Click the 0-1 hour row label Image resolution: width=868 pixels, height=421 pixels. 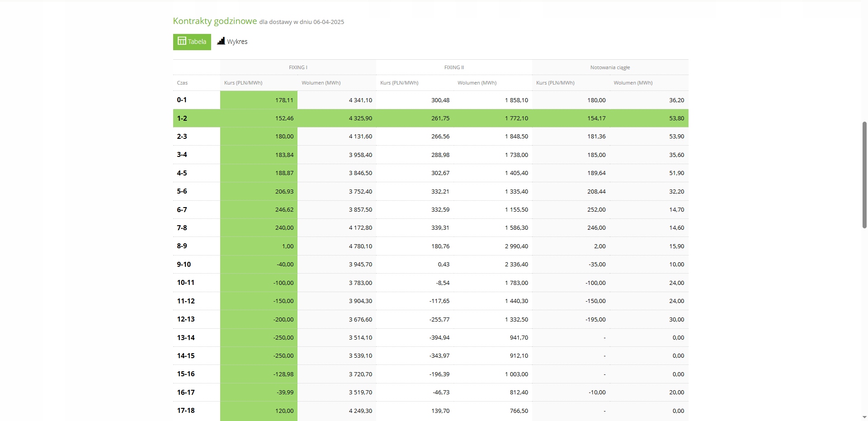pos(182,100)
